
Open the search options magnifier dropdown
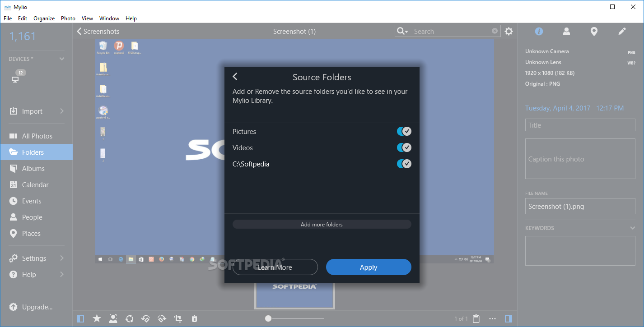click(x=402, y=31)
